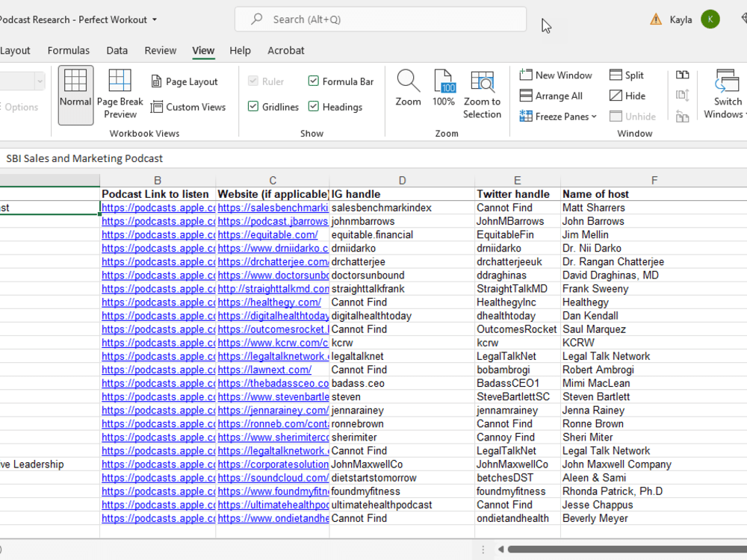Select the View tab
Screen dimensions: 747x560
point(203,51)
